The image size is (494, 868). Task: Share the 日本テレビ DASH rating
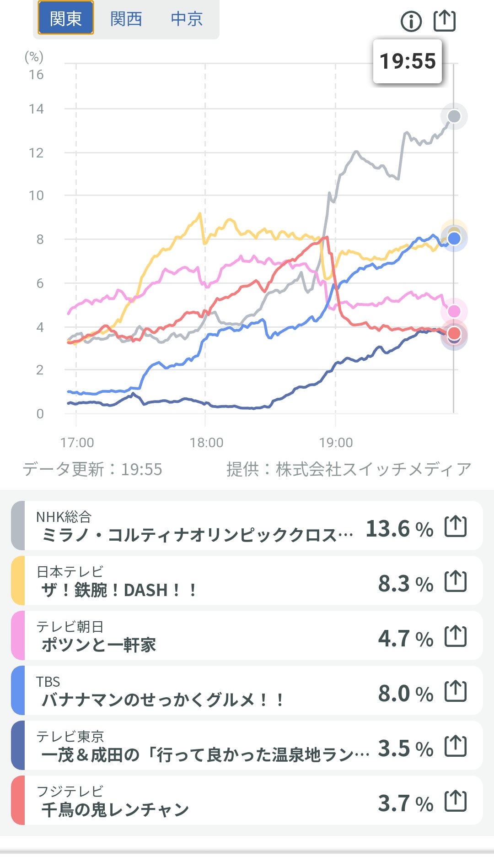pyautogui.click(x=456, y=581)
